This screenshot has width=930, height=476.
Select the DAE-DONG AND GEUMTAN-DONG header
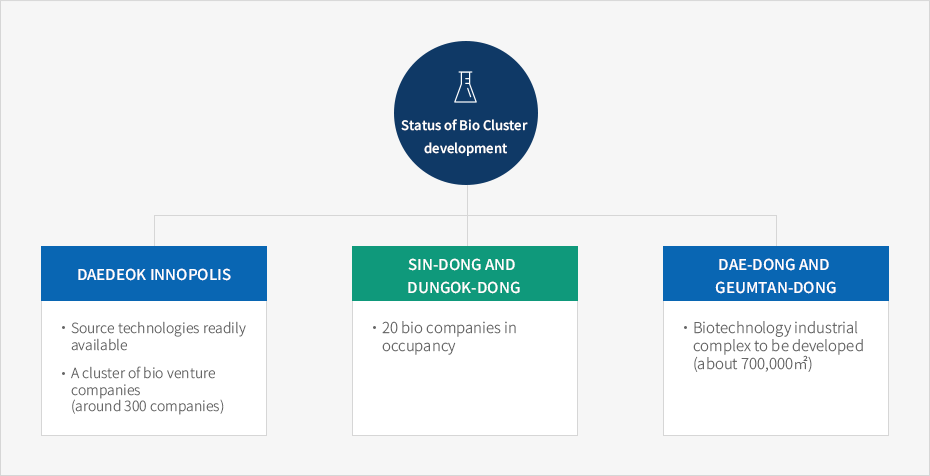click(776, 274)
